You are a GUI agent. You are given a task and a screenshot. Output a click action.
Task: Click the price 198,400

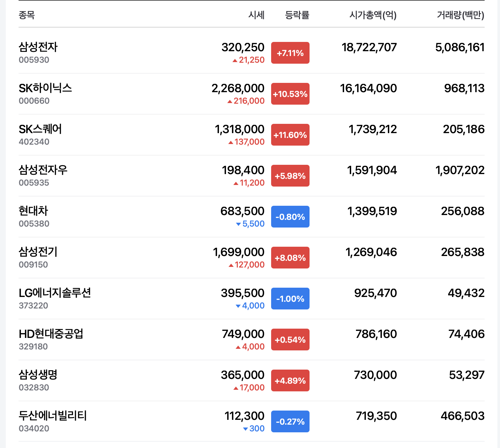243,170
